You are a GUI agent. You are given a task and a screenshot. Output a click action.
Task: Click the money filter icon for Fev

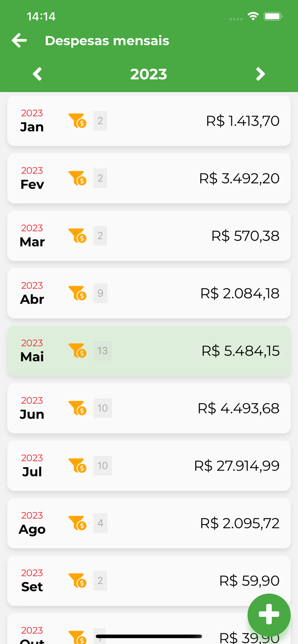point(77,178)
